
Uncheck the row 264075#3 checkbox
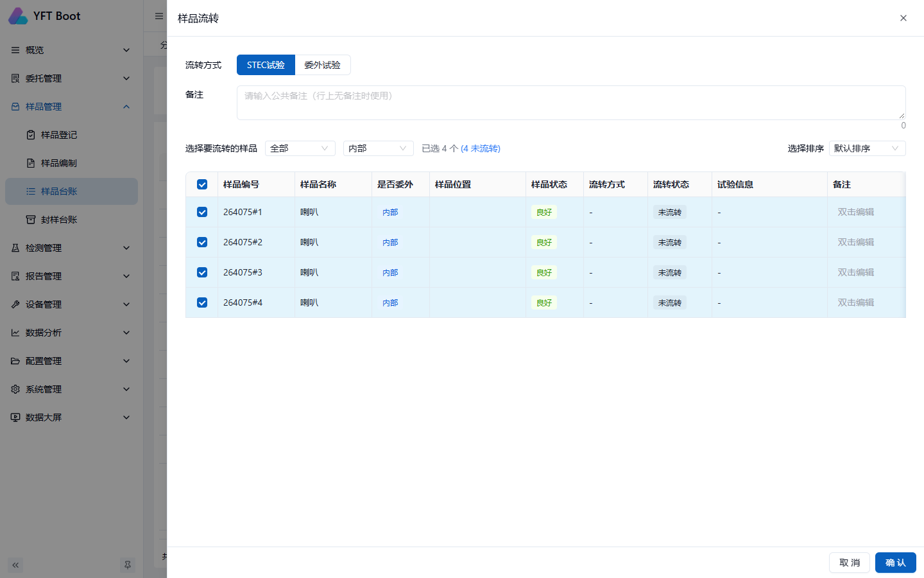tap(202, 272)
